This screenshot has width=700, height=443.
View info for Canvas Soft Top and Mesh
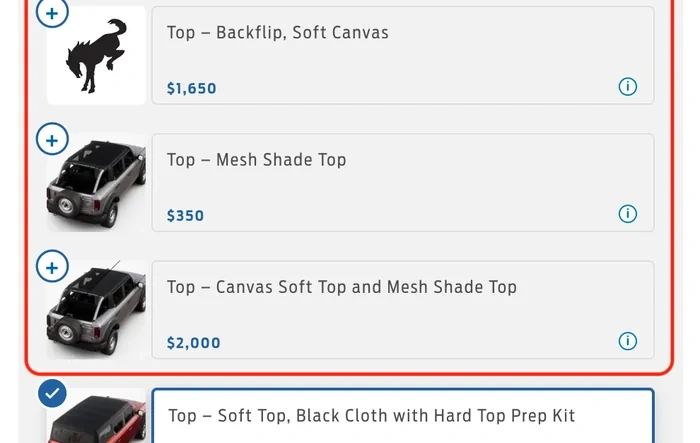(x=627, y=341)
